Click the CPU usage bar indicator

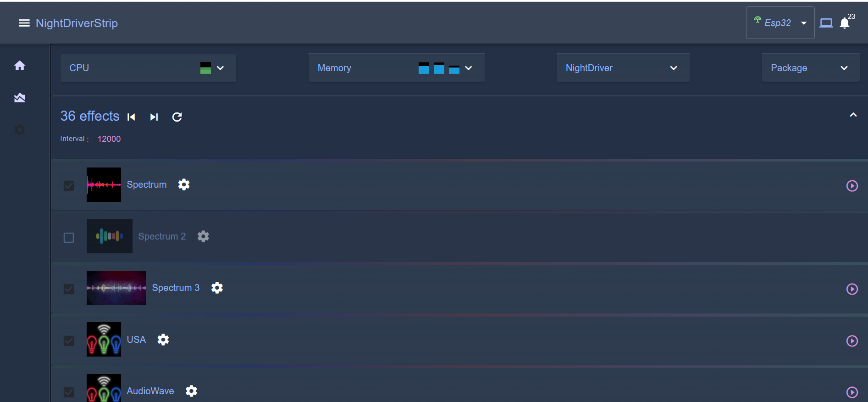pos(205,68)
